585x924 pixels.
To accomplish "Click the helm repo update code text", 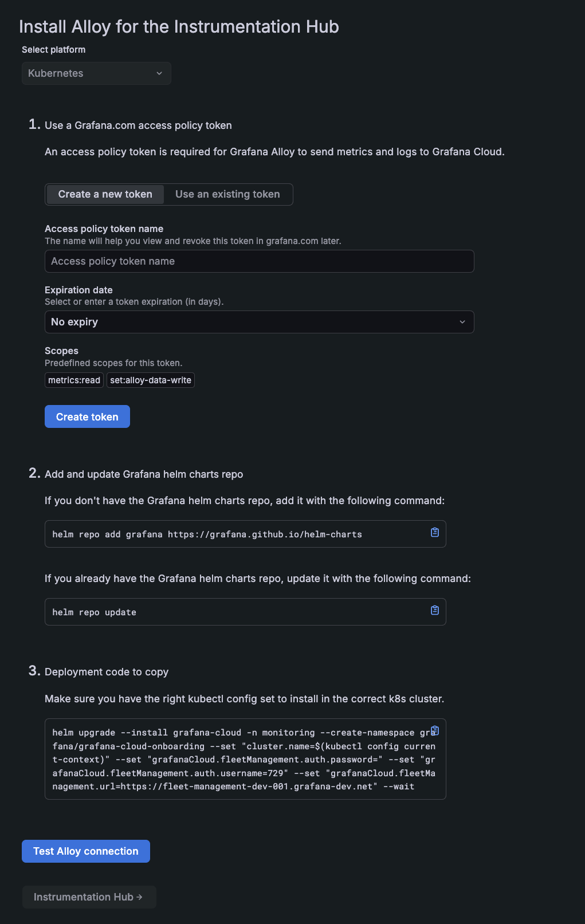I will click(x=95, y=612).
